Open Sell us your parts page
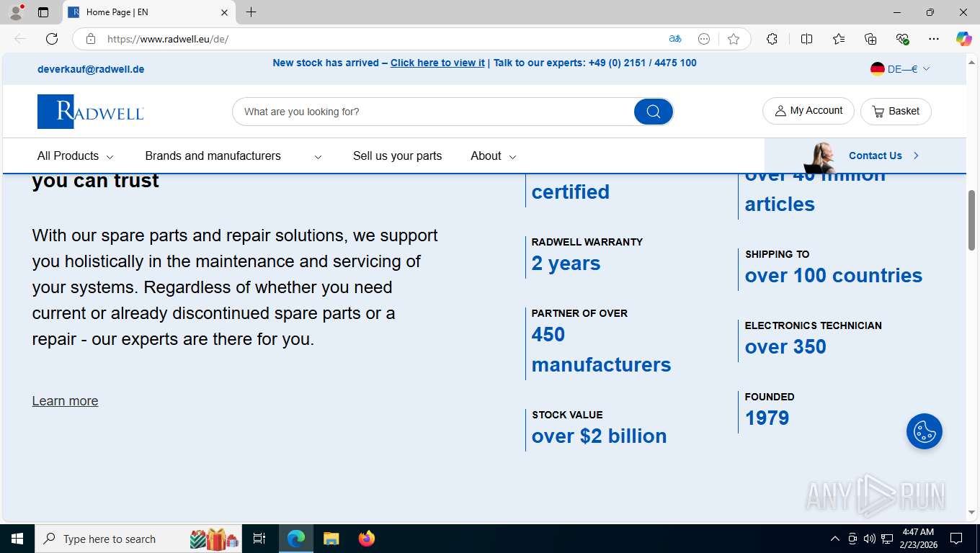The height and width of the screenshot is (553, 980). pos(397,156)
